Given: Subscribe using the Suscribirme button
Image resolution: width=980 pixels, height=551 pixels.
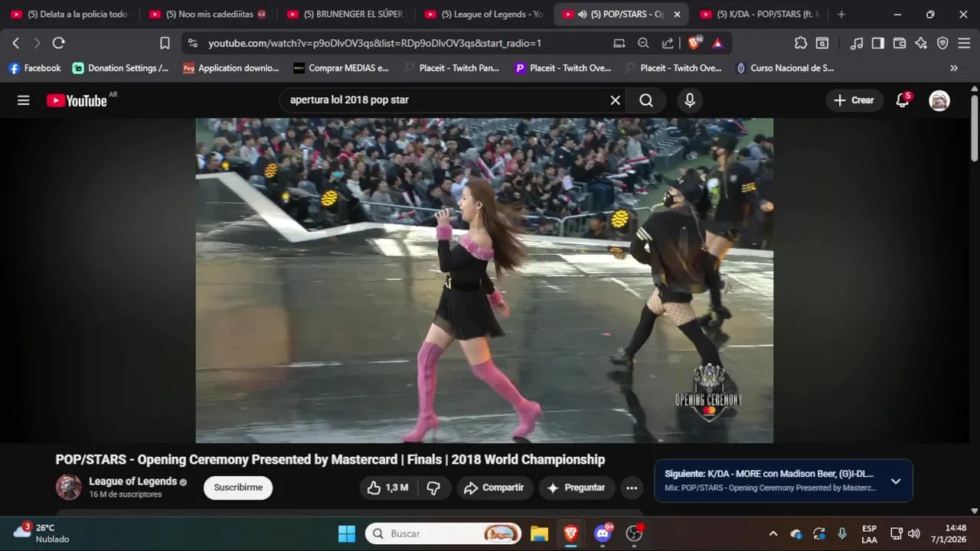Looking at the screenshot, I should point(238,487).
